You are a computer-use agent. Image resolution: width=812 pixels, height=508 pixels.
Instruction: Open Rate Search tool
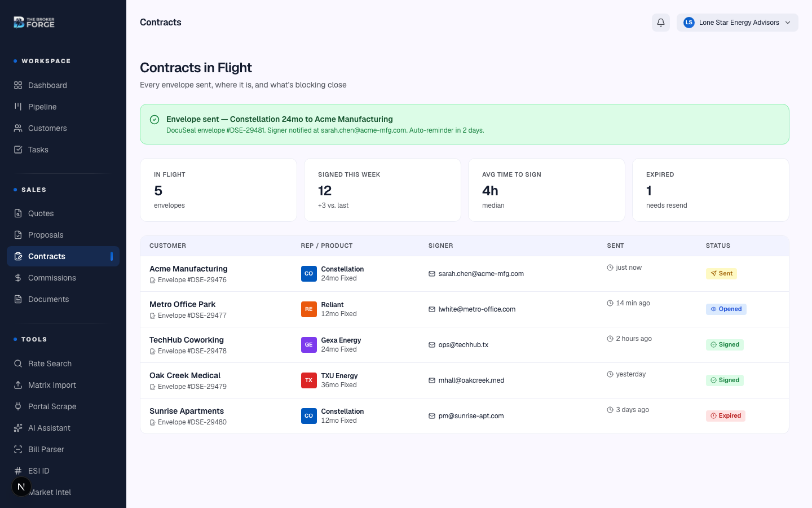point(63,364)
